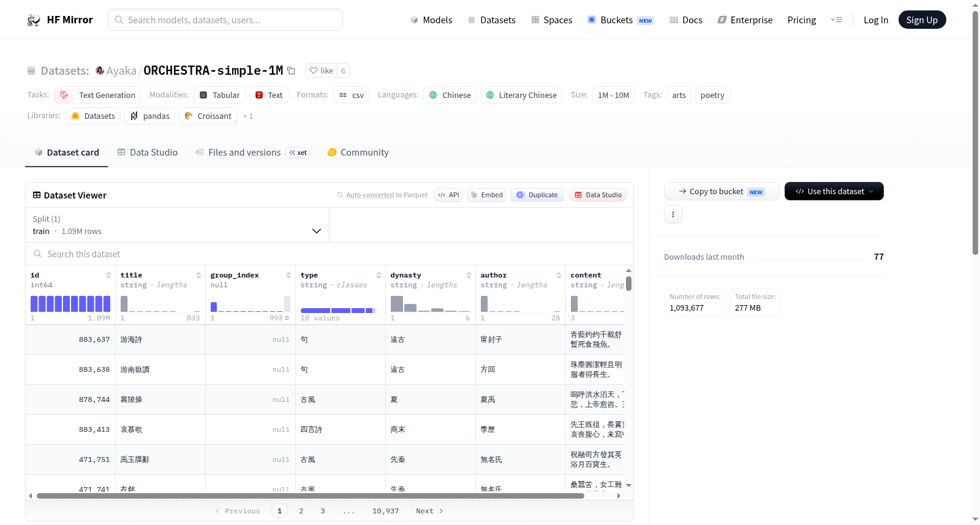This screenshot has width=980, height=525.
Task: Select the Tabular modality tag
Action: click(220, 96)
